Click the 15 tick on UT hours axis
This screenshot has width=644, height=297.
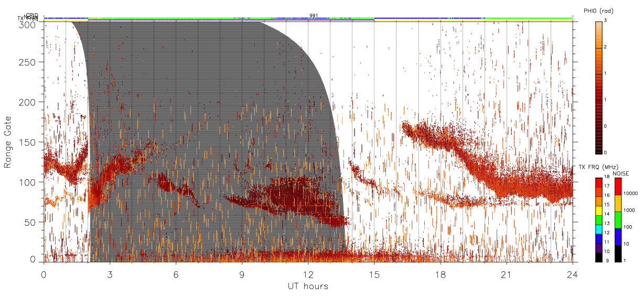tap(374, 274)
